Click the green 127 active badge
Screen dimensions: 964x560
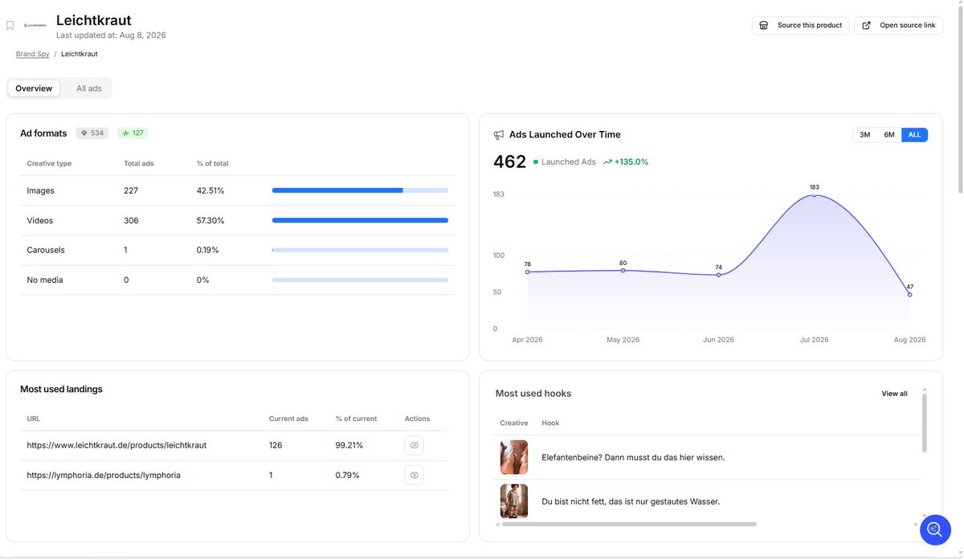pos(133,133)
